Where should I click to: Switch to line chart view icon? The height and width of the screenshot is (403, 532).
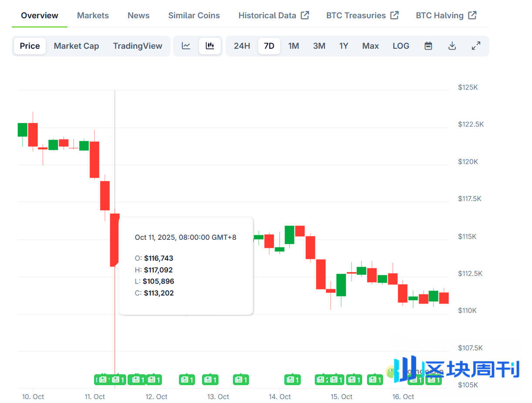coord(186,46)
